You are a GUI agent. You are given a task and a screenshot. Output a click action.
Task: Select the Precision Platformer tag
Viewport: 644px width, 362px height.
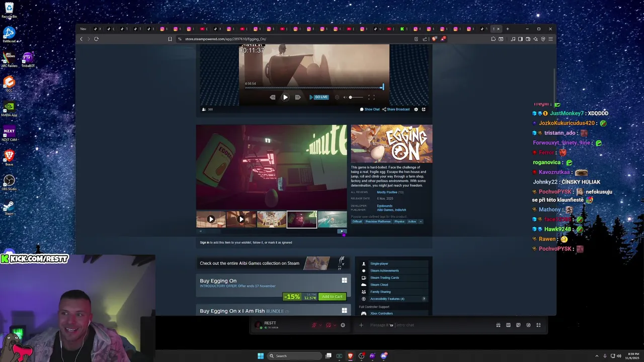click(378, 222)
